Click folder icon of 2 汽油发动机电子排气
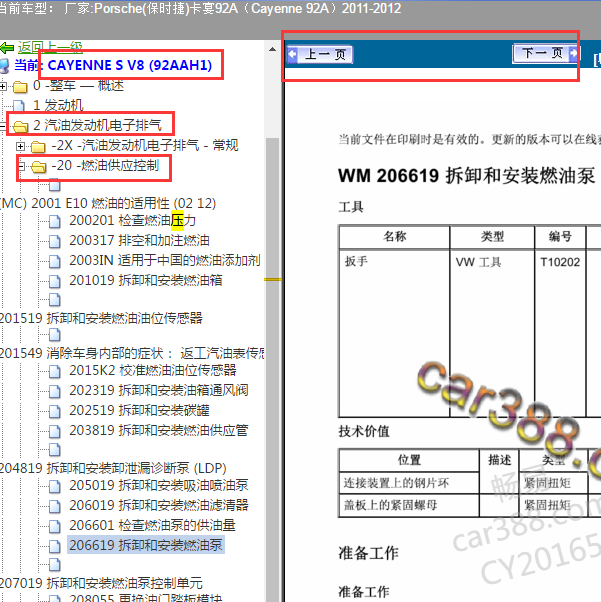 20,126
